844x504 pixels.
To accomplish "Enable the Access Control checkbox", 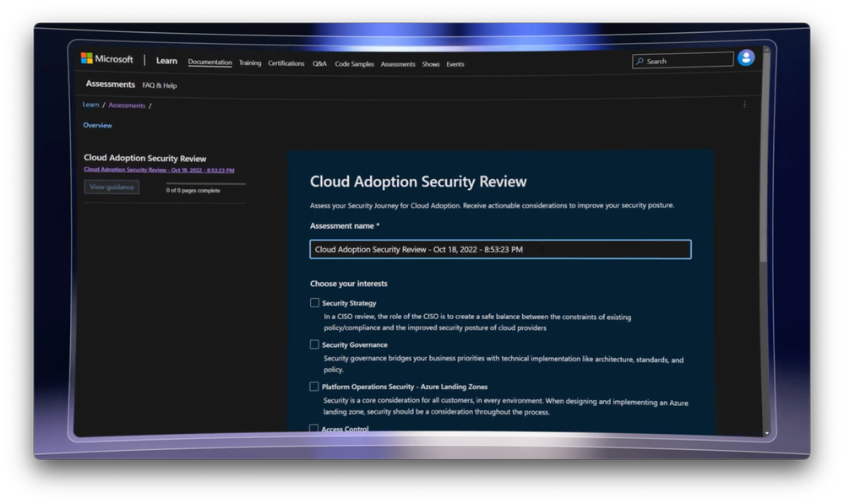I will 313,428.
